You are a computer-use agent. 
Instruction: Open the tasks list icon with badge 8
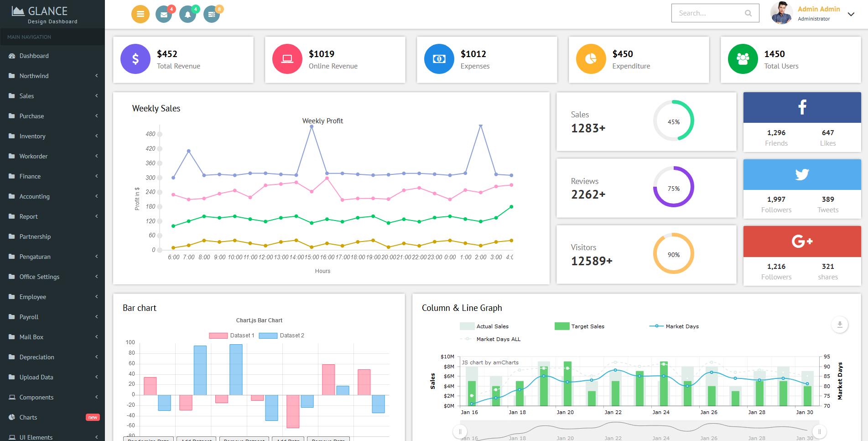coord(211,15)
